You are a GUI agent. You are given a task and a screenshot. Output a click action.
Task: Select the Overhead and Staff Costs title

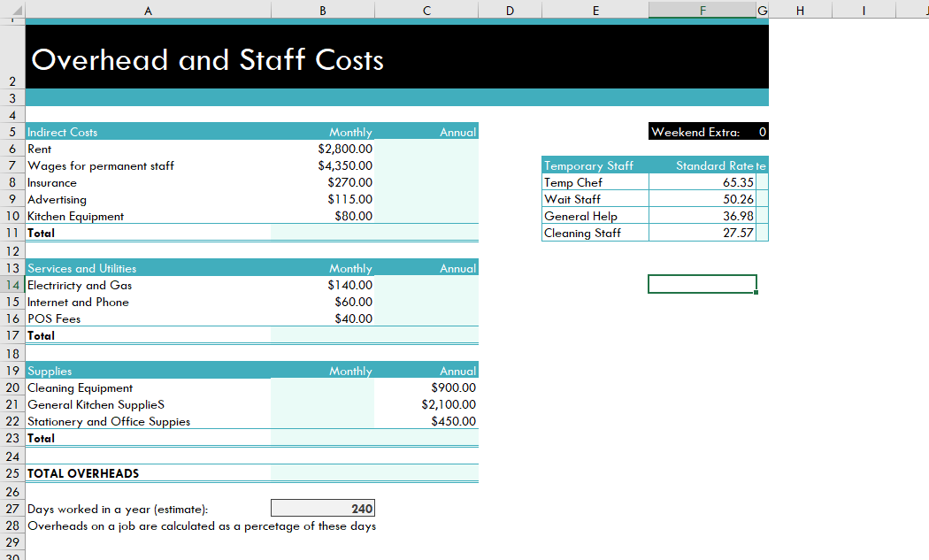208,59
